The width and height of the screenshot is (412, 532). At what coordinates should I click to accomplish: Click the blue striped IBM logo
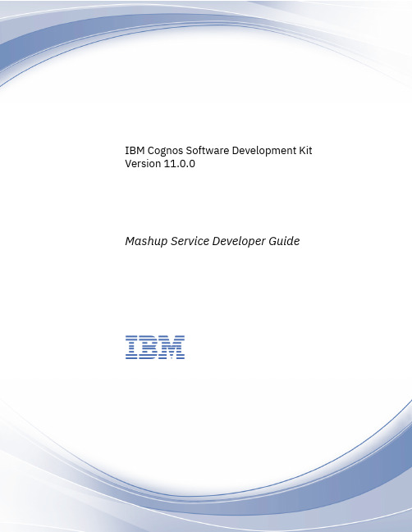(x=155, y=347)
